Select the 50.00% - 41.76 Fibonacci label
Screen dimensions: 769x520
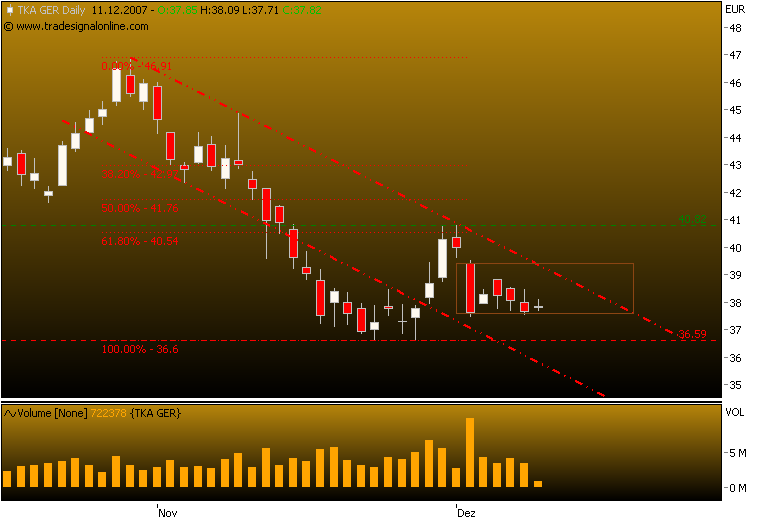coord(140,208)
